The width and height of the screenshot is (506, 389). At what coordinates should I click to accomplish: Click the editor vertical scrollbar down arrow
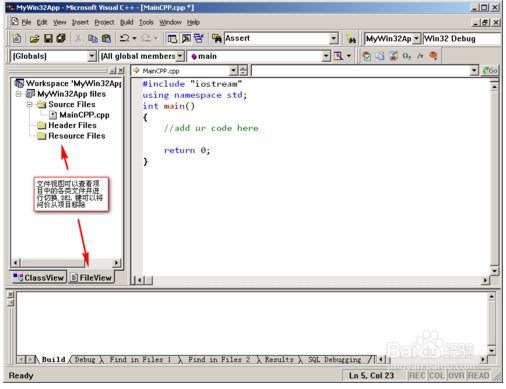point(495,271)
